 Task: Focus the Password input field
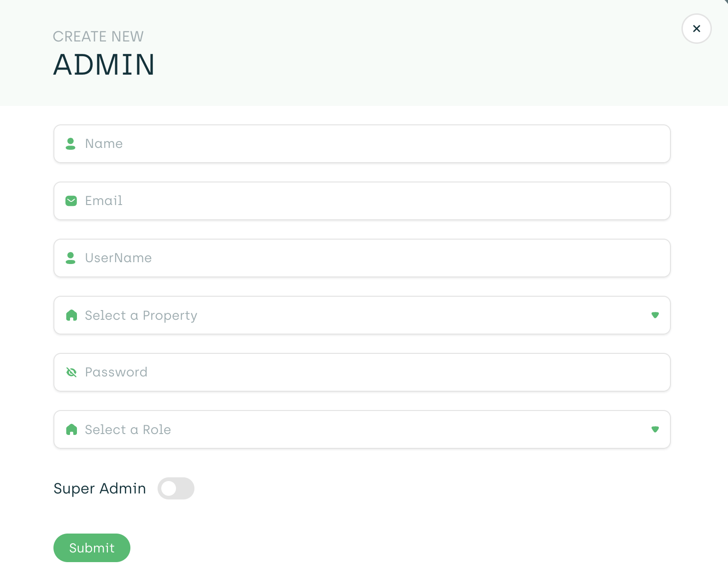(x=362, y=372)
